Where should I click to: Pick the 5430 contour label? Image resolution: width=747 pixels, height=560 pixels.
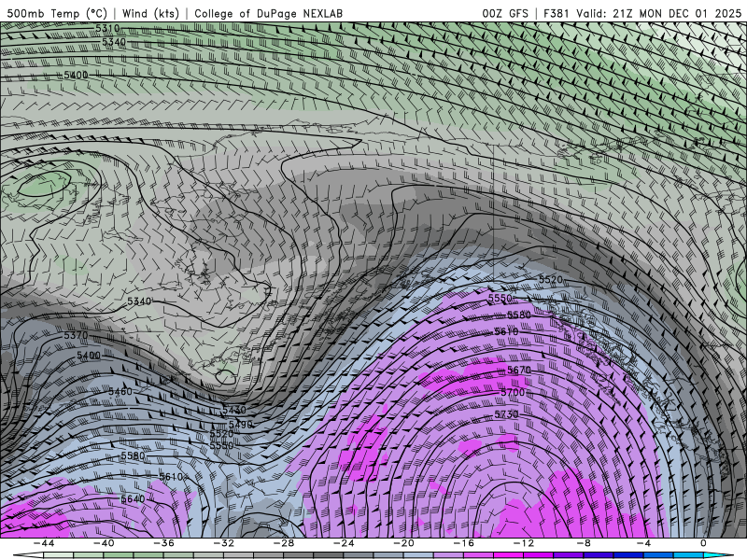tap(234, 410)
